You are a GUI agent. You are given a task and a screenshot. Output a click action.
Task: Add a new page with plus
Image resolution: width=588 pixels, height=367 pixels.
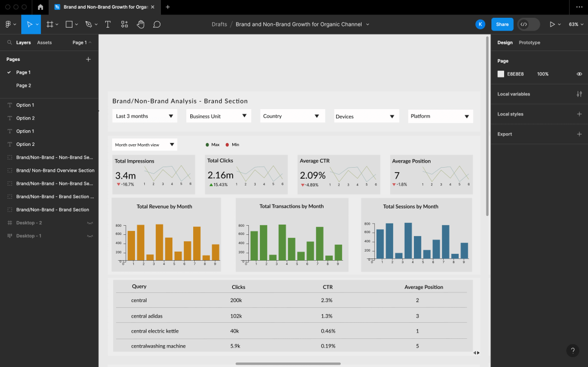tap(89, 59)
